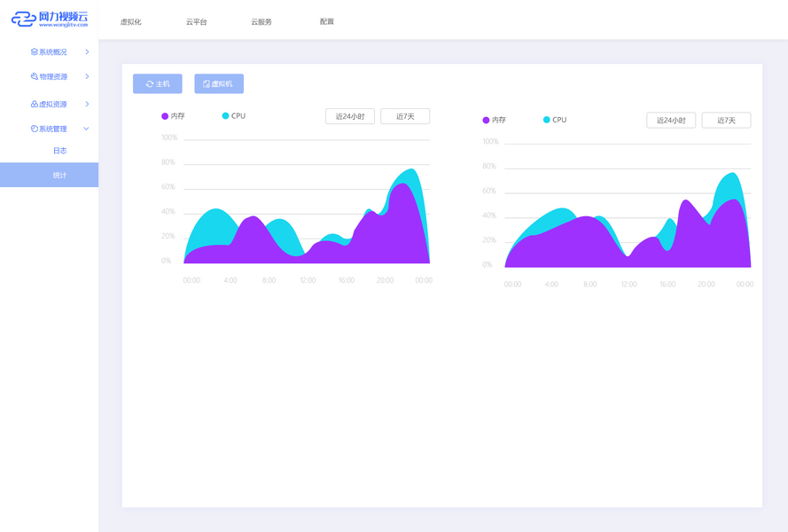788x532 pixels.
Task: Click the 系统管理 clock icon
Action: click(x=35, y=129)
